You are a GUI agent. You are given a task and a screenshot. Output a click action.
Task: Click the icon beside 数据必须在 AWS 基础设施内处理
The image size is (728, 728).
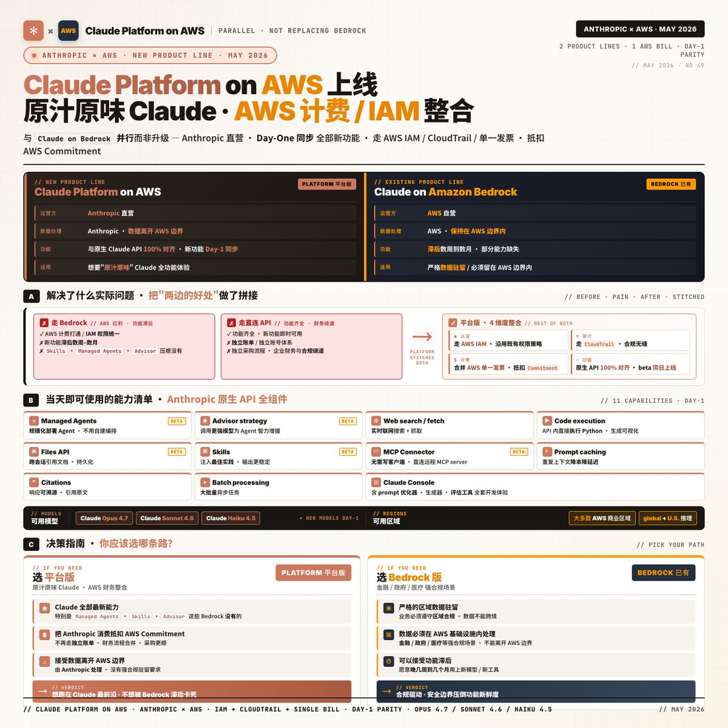[x=389, y=635]
